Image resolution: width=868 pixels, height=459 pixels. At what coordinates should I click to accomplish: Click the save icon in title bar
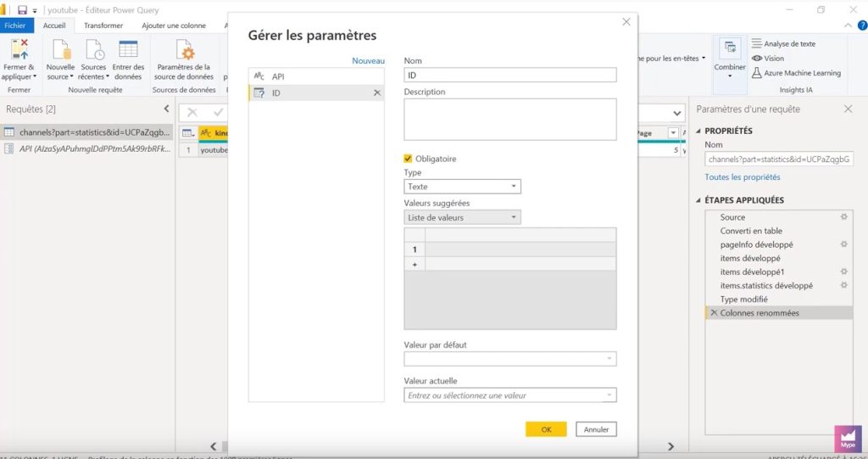[22, 10]
